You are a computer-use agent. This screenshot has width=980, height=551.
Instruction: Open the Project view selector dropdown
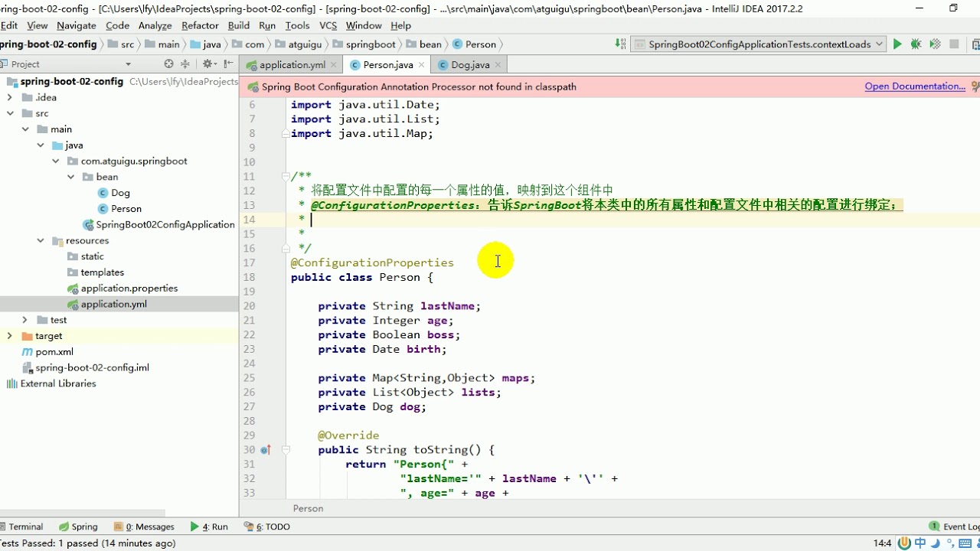tap(128, 64)
